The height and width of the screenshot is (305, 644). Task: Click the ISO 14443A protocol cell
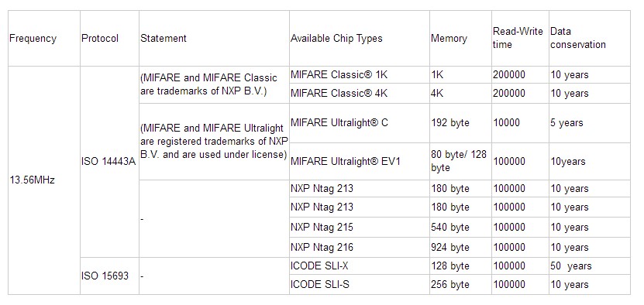[110, 162]
